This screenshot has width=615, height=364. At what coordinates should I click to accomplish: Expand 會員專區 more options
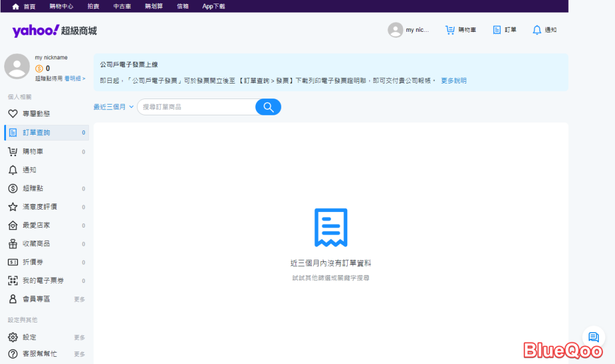click(x=79, y=299)
